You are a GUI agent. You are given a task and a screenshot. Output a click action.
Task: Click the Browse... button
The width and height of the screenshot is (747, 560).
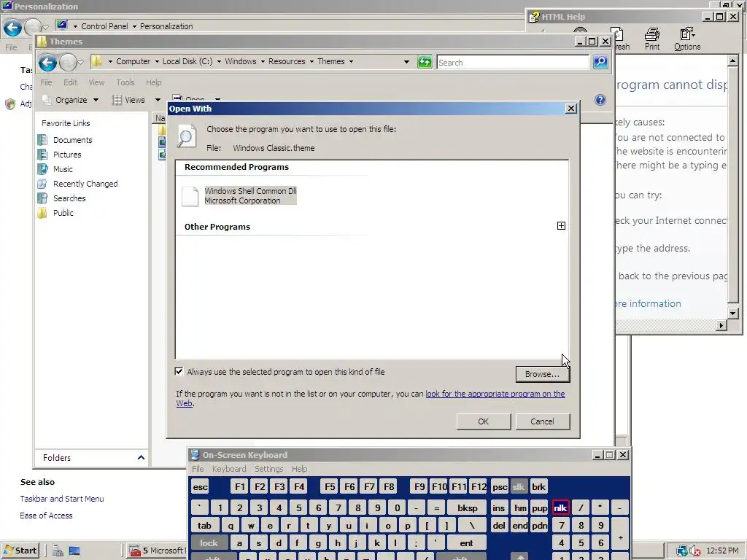coord(542,374)
